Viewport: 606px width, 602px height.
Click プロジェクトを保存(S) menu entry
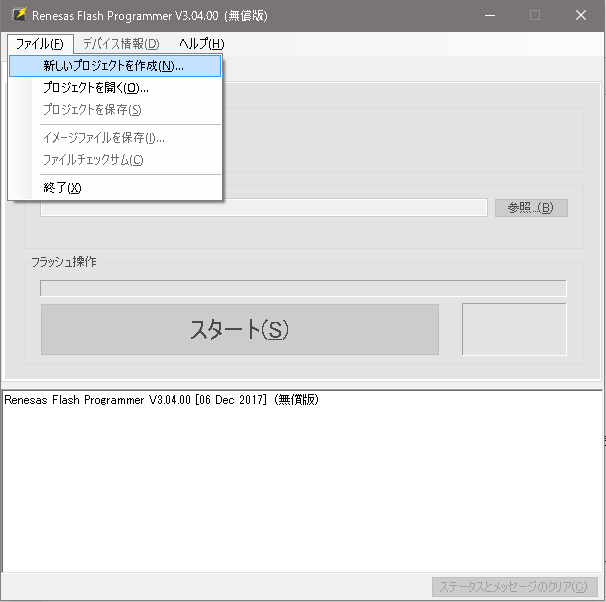(115, 110)
